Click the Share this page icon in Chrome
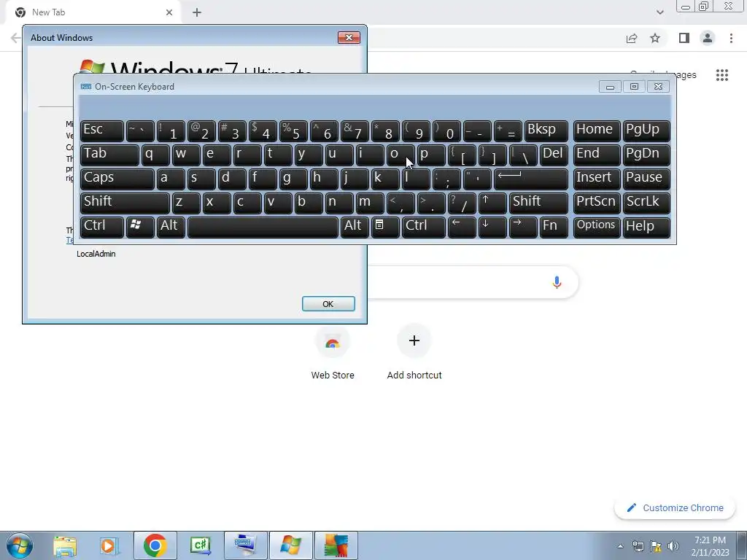Viewport: 747px width, 560px height. point(632,38)
